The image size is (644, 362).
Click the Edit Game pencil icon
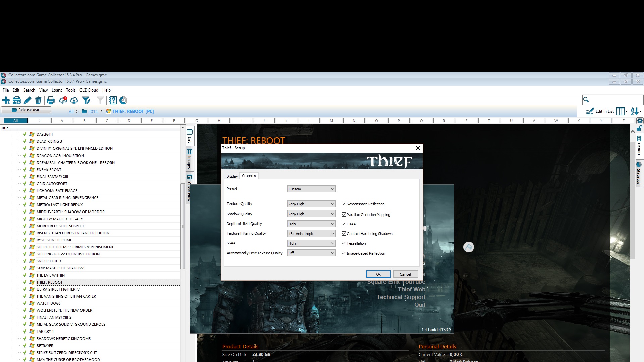28,100
